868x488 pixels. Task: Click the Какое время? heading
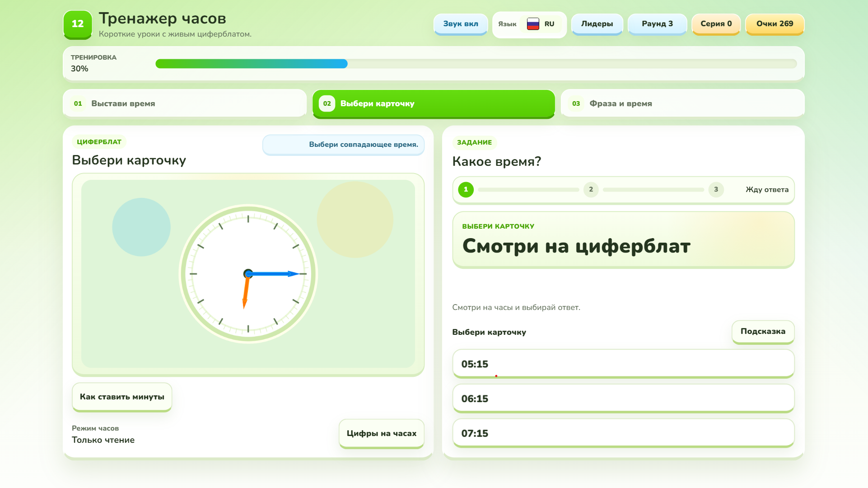click(x=496, y=161)
